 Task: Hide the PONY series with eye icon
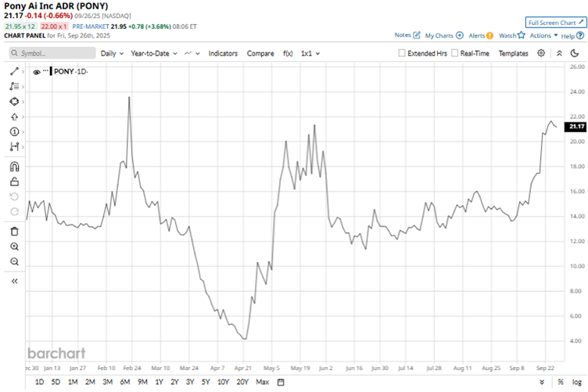(x=37, y=72)
